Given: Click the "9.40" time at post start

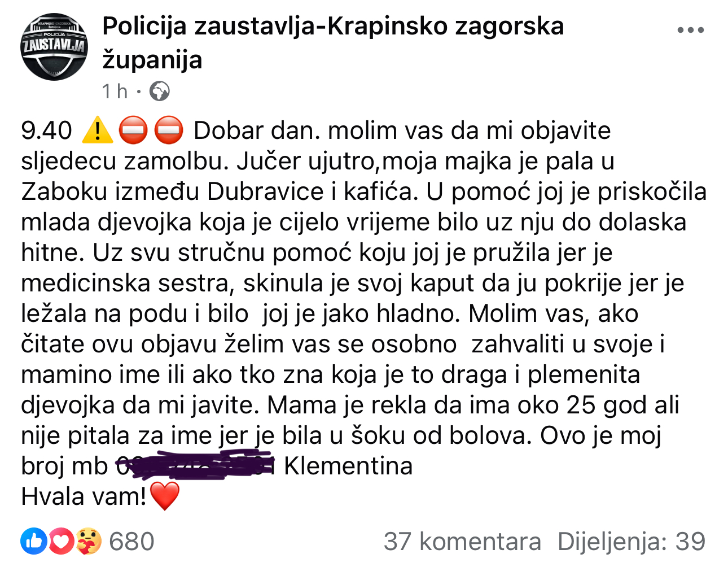Looking at the screenshot, I should (x=46, y=130).
